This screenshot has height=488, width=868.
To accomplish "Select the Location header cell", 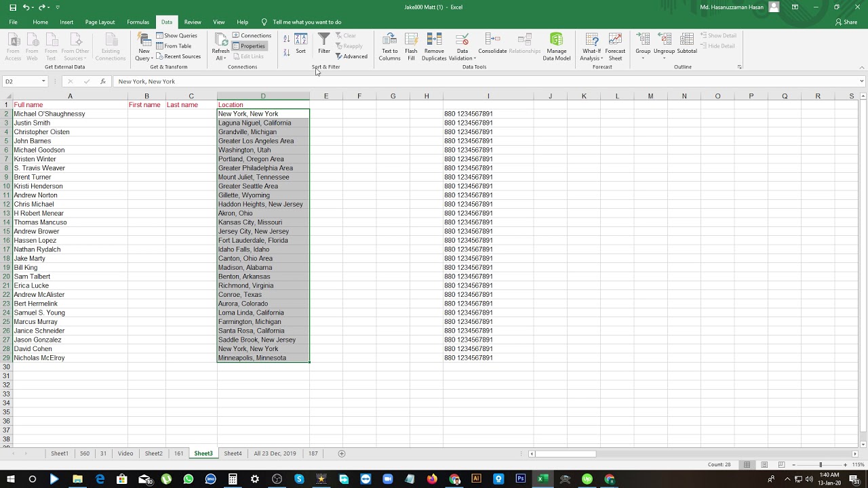I will pos(263,105).
